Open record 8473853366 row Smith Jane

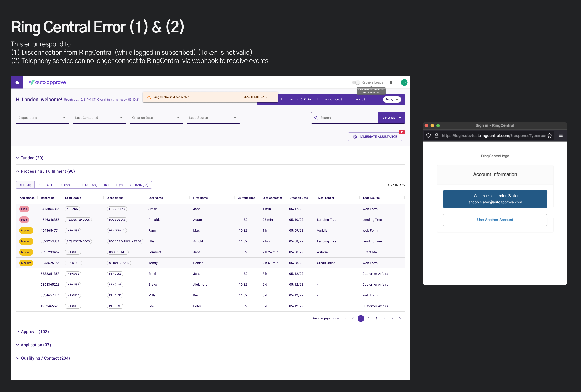pos(210,209)
